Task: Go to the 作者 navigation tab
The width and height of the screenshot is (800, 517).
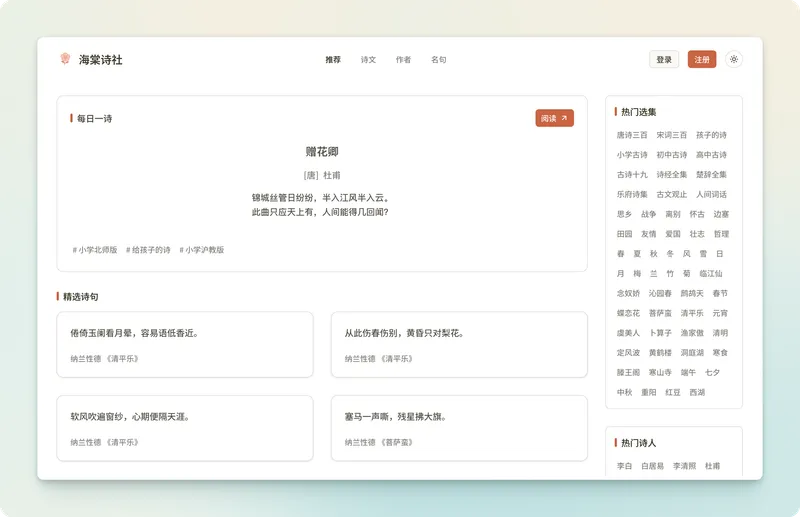Action: pyautogui.click(x=404, y=60)
